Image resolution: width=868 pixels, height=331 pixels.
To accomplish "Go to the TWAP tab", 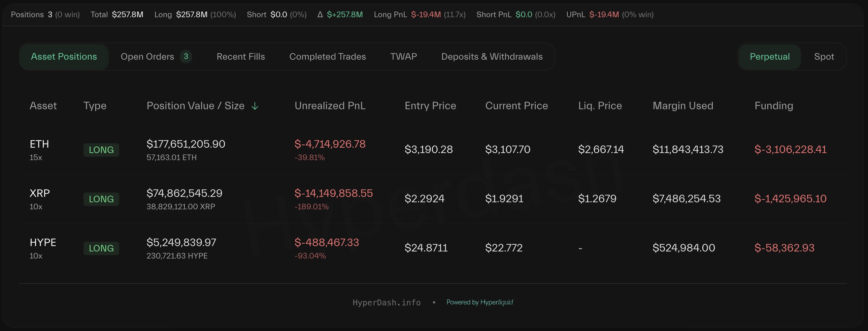I will [x=403, y=56].
